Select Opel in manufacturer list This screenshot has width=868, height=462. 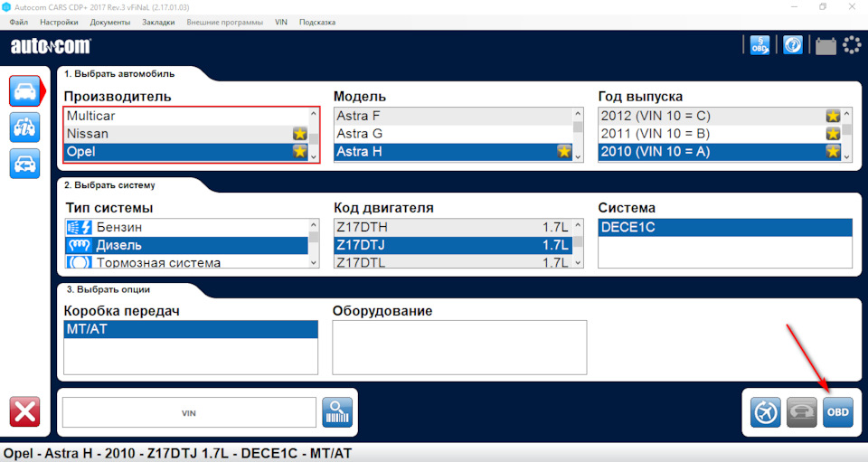186,152
